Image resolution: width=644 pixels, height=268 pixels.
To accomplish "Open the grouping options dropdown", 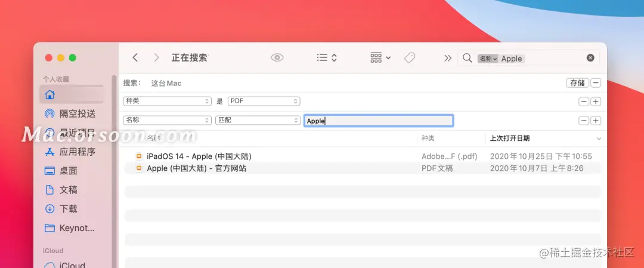I will [380, 58].
